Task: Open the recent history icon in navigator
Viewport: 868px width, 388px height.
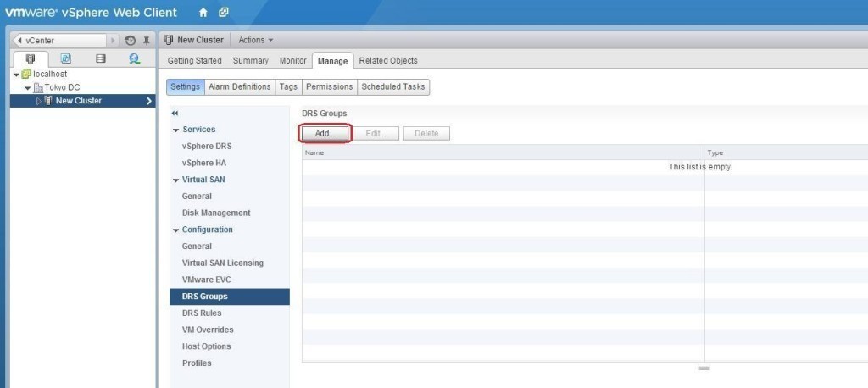Action: (130, 41)
